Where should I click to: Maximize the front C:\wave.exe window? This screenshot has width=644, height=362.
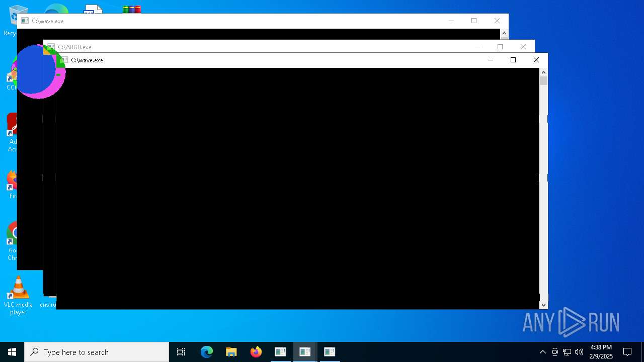pyautogui.click(x=513, y=60)
